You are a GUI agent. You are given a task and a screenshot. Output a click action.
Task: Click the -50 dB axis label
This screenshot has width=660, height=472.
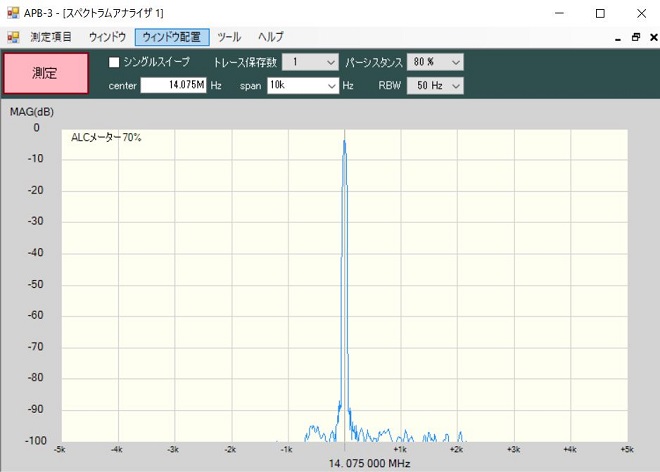point(36,284)
